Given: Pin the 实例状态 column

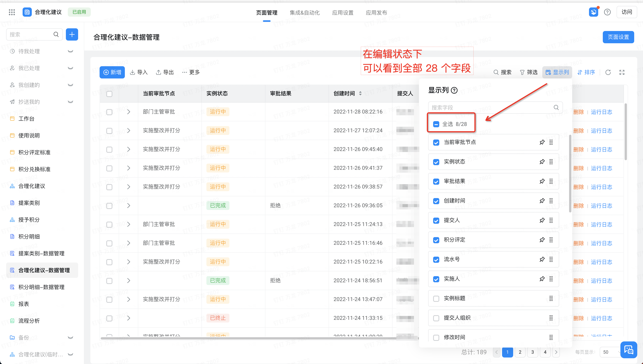Looking at the screenshot, I should (542, 162).
